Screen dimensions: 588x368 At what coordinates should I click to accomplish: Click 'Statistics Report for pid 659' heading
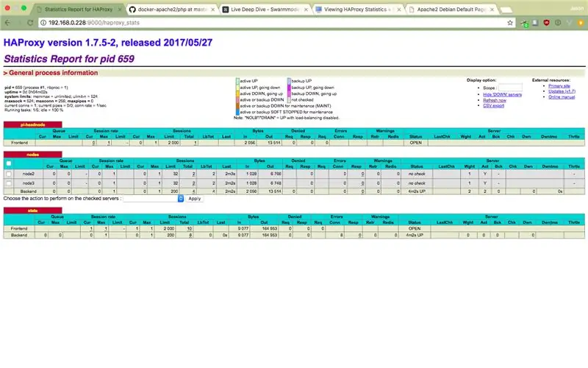[x=69, y=59]
